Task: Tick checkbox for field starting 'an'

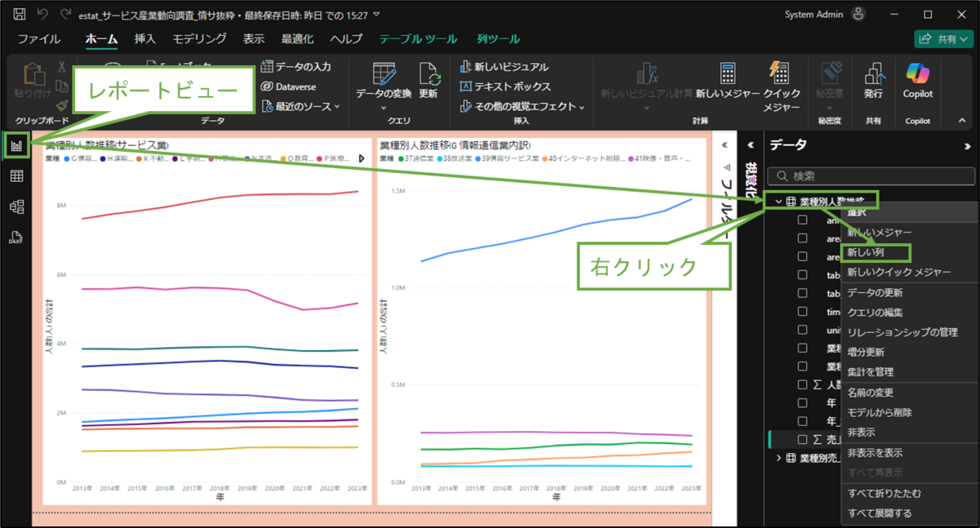Action: [803, 220]
